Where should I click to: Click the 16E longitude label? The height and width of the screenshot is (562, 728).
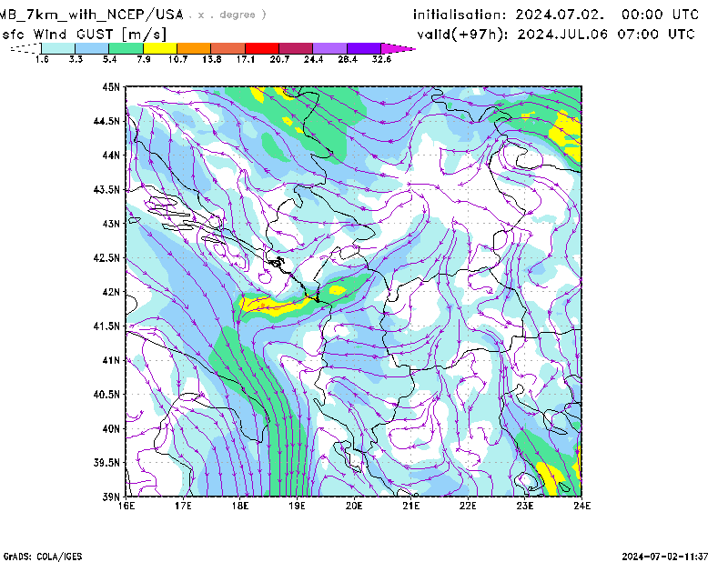pos(126,506)
